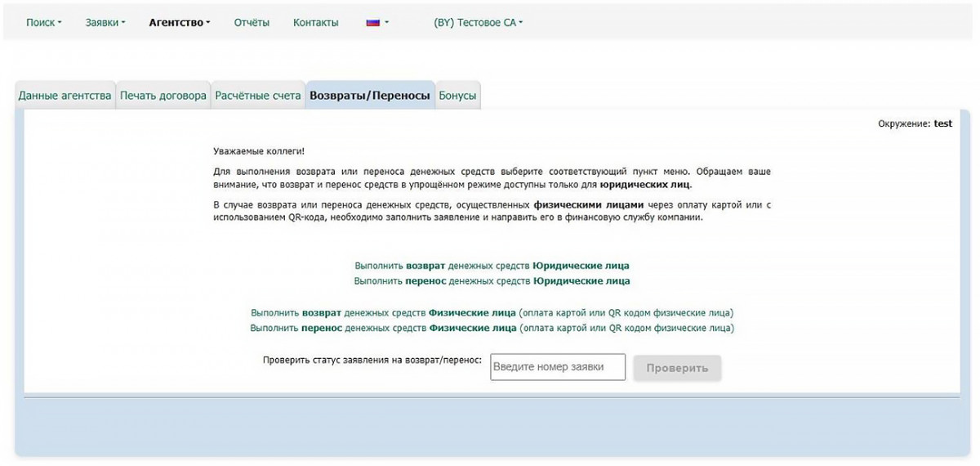
Task: Click the Возвраты/Переносы tab
Action: coord(370,96)
